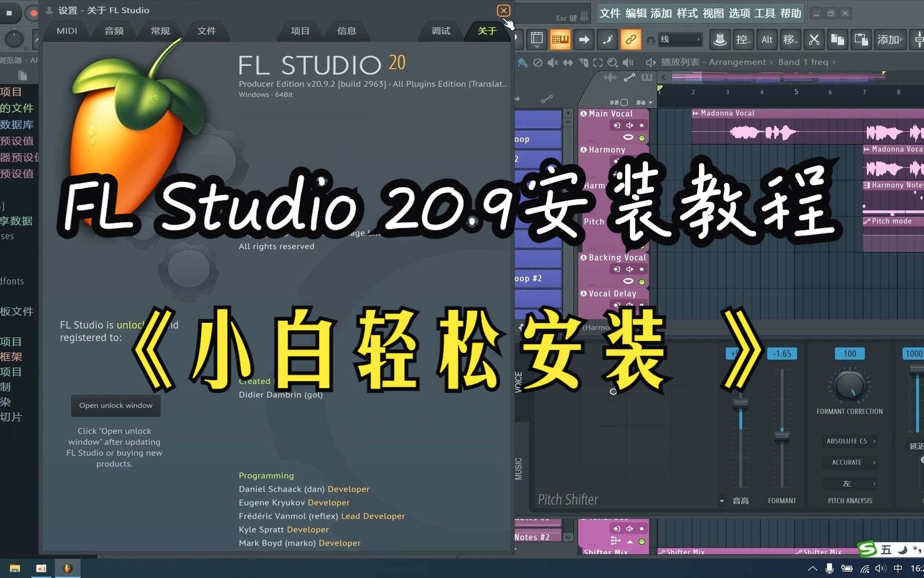Viewport: 924px width, 578px height.
Task: Select the paint brush playlist tool
Action: pyautogui.click(x=522, y=63)
